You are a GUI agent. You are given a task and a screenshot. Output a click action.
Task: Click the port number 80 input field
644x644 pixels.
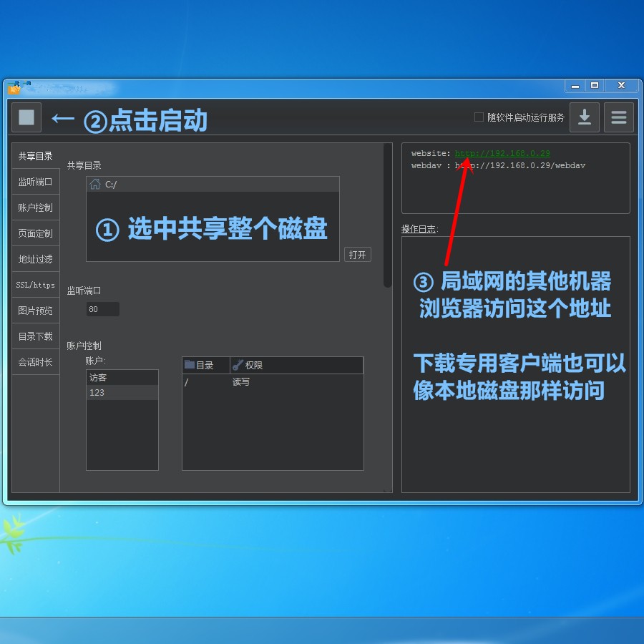coord(102,309)
